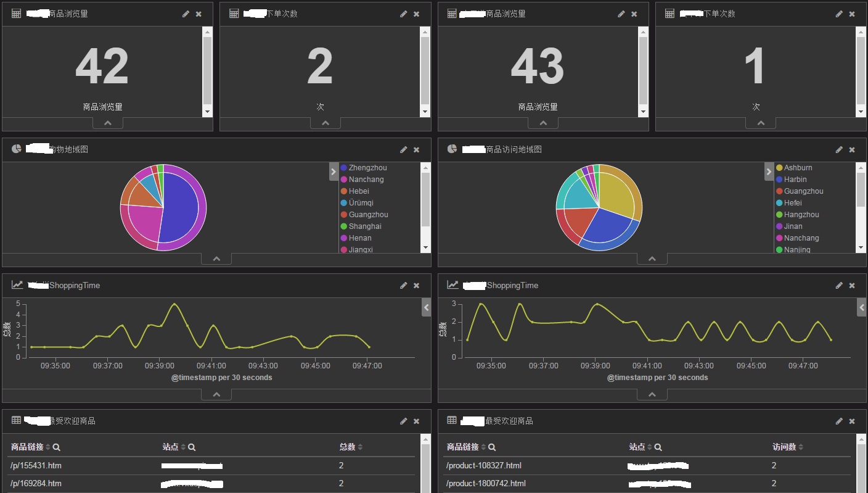
Task: Select Shanghai in the pie legend
Action: click(361, 226)
